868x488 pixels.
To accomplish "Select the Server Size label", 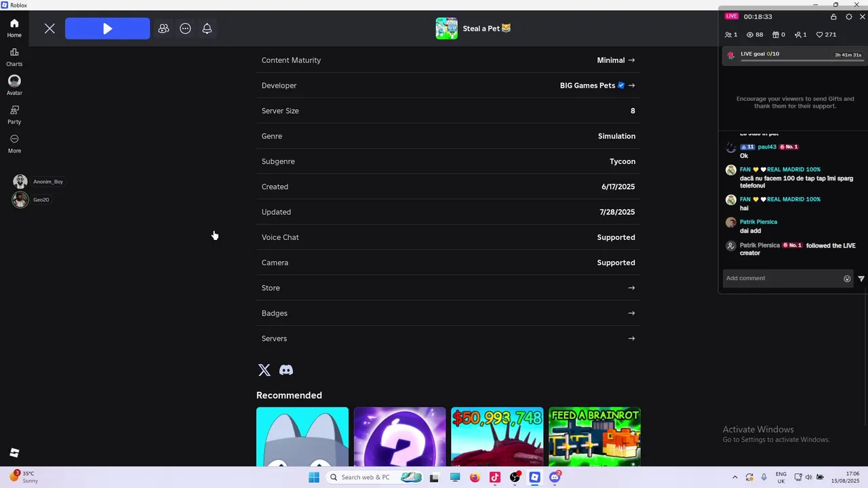I will pos(280,110).
